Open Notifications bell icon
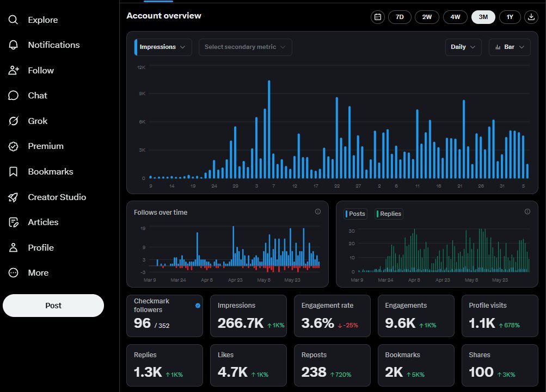The width and height of the screenshot is (546, 392). pos(13,45)
